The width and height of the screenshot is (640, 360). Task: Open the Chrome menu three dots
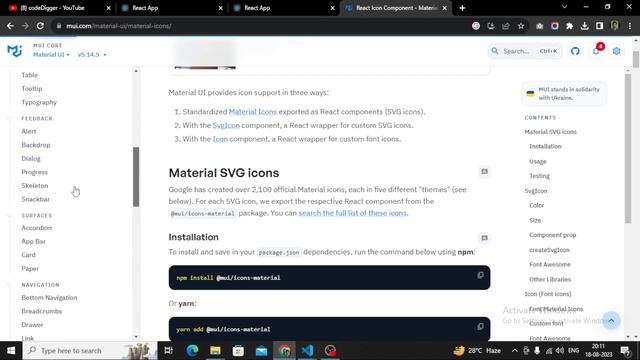(630, 26)
